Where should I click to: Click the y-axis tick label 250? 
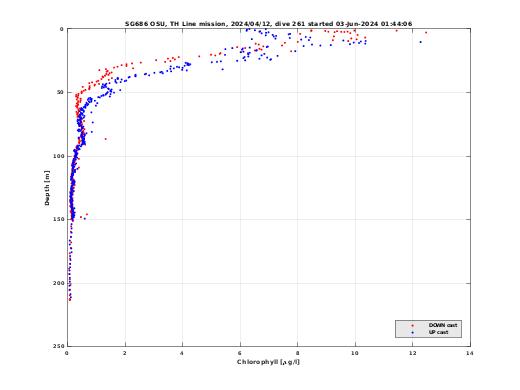(x=59, y=346)
